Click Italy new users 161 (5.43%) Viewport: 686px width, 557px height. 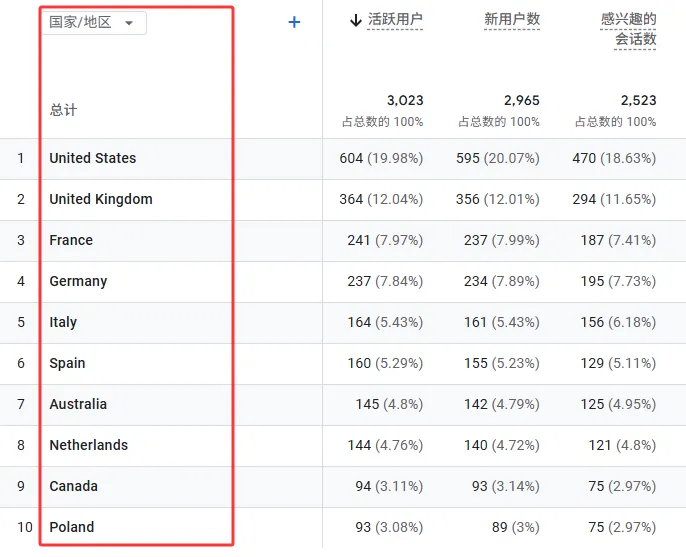click(502, 322)
